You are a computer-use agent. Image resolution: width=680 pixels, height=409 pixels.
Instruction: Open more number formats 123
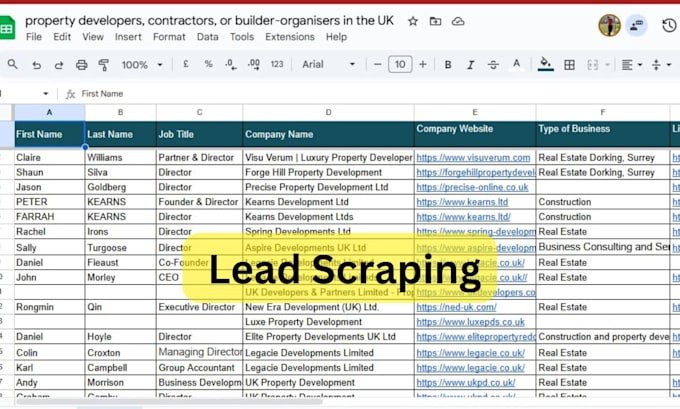click(x=277, y=64)
